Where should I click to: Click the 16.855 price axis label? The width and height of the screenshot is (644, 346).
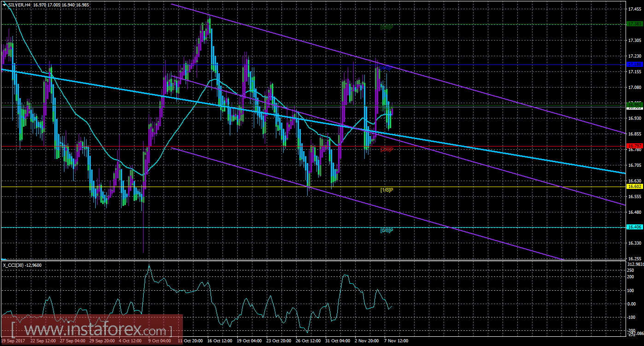click(635, 134)
